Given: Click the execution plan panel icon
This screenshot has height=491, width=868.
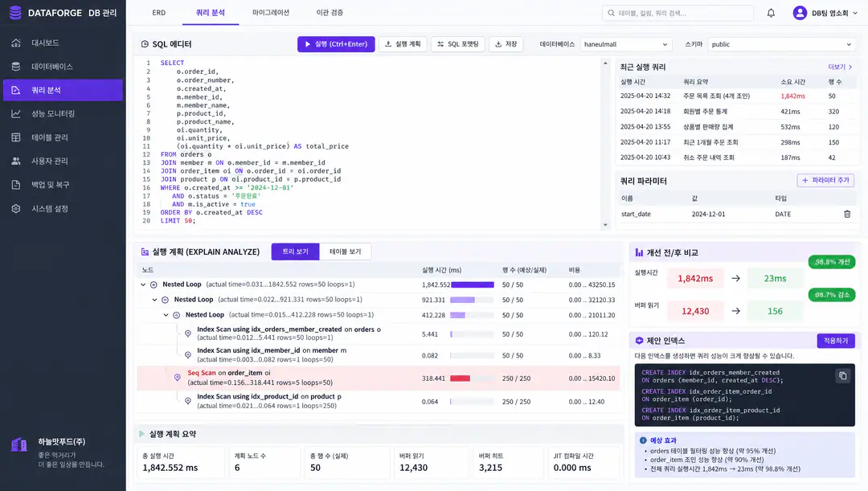Looking at the screenshot, I should pos(145,252).
